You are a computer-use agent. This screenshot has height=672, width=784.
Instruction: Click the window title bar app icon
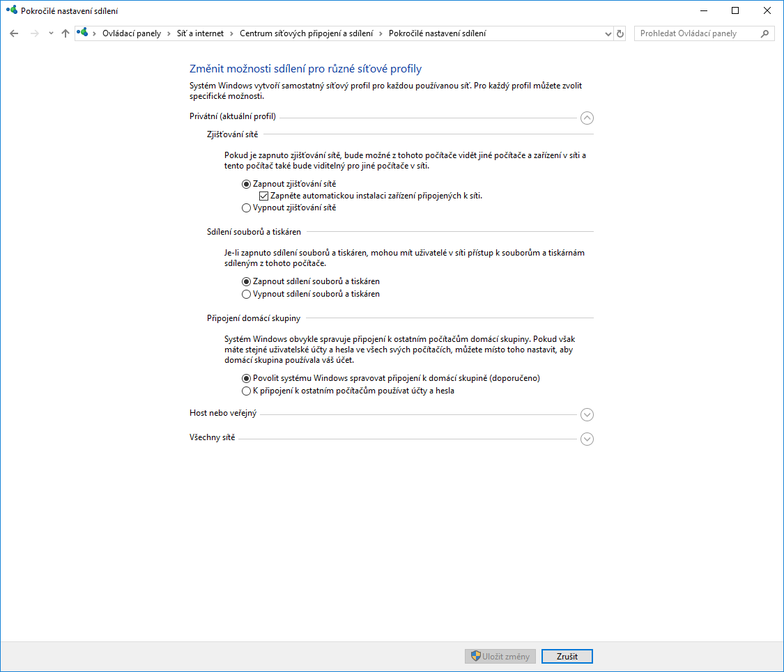pyautogui.click(x=12, y=10)
